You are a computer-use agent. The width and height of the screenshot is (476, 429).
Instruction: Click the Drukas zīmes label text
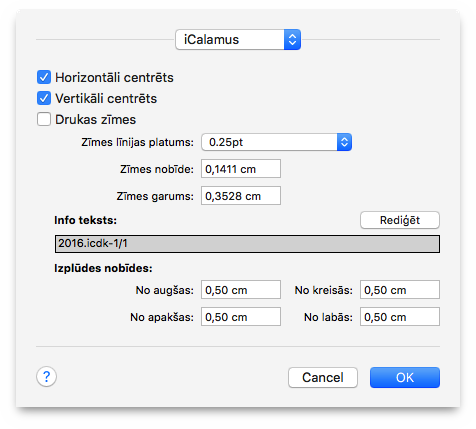[x=96, y=120]
